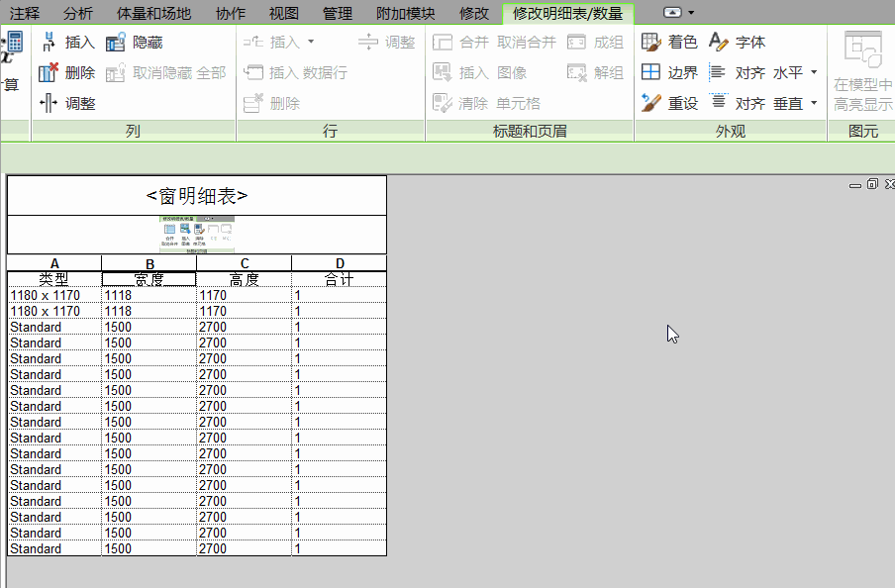This screenshot has width=895, height=588.
Task: Click the window schedule title cell
Action: point(196,196)
